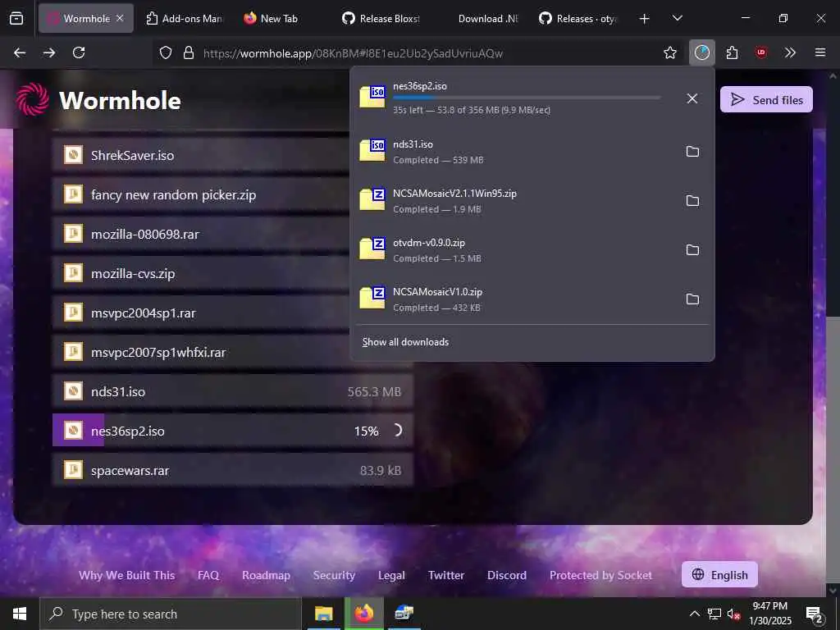Image resolution: width=840 pixels, height=630 pixels.
Task: Download mozilla-080698.rar file row
Action: 232,234
